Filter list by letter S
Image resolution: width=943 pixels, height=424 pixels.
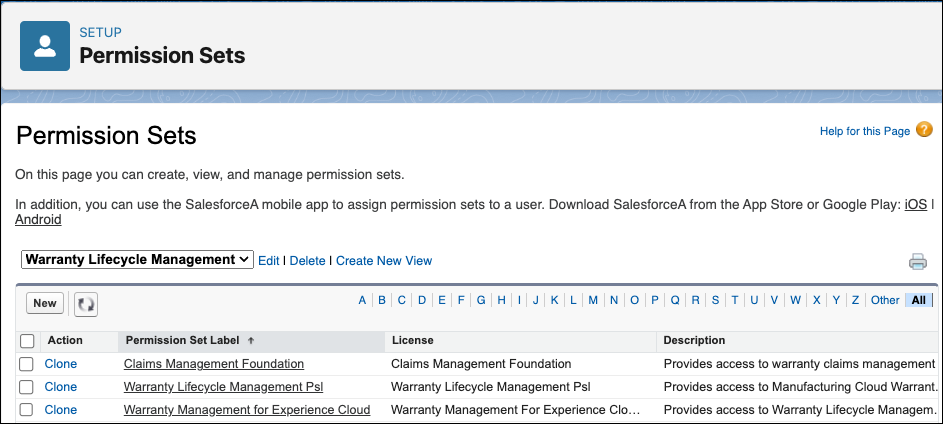(715, 300)
